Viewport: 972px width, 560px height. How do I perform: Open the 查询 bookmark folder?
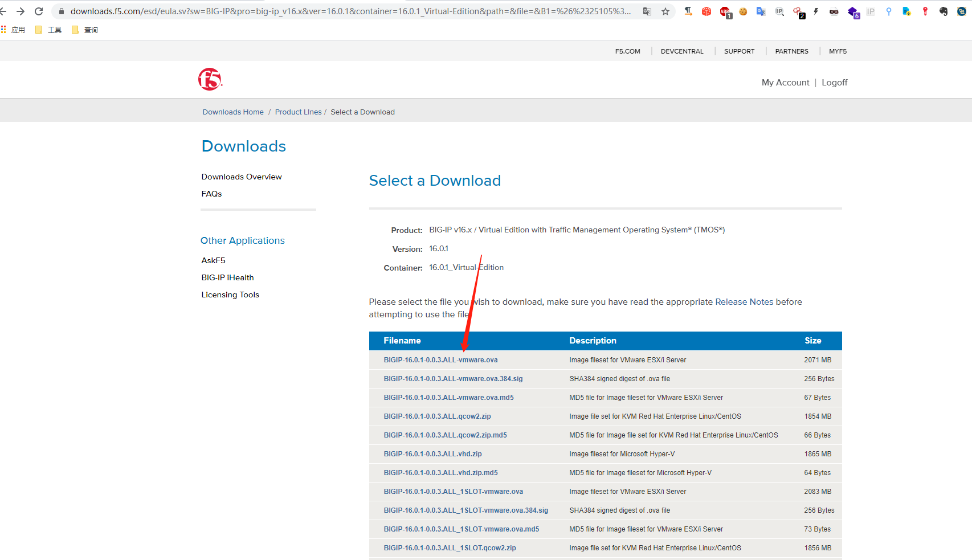85,30
